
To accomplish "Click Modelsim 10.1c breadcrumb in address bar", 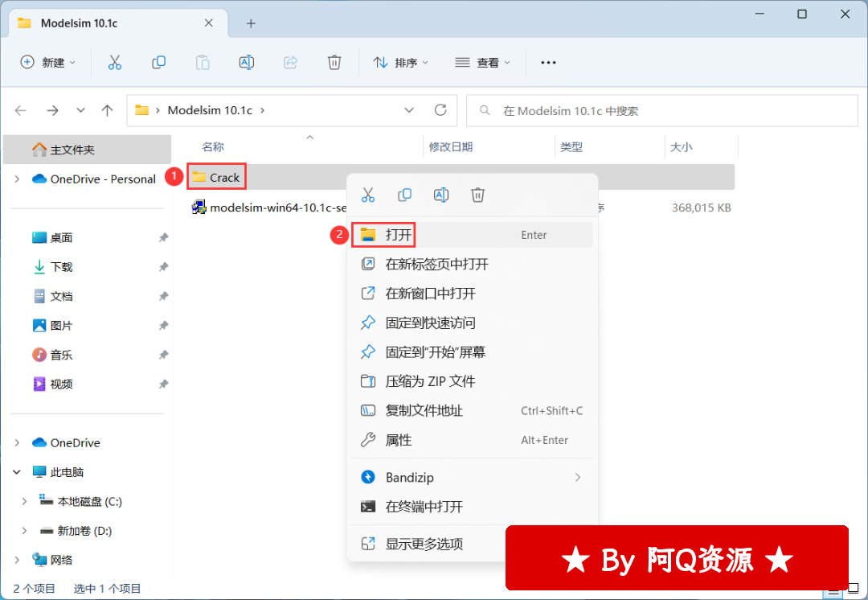I will [x=210, y=110].
